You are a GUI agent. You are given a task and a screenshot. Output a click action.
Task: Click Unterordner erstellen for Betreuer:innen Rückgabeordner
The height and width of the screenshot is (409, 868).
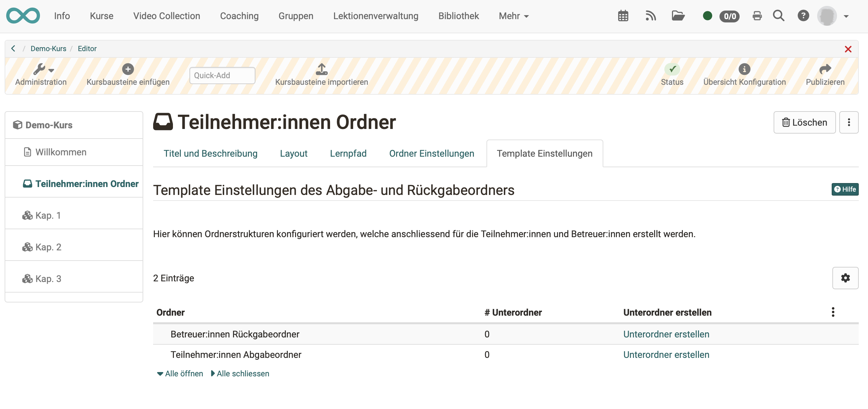[666, 334]
